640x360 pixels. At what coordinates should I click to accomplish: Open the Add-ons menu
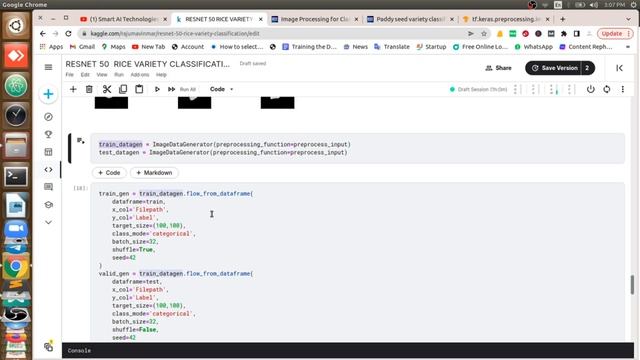point(140,75)
